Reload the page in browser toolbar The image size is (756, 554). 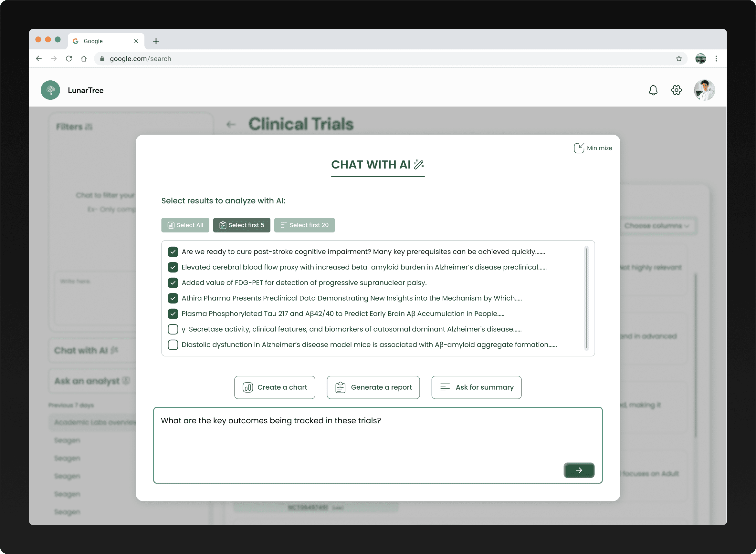click(x=69, y=59)
